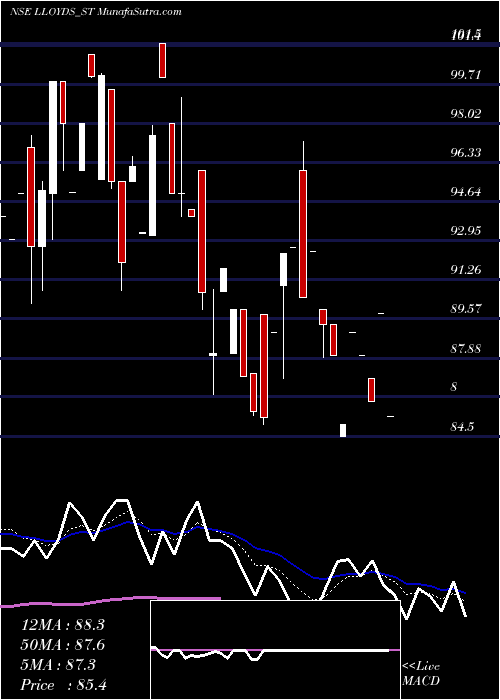Click the 91.26 price axis label
The width and height of the screenshot is (500, 700).
[x=466, y=270]
